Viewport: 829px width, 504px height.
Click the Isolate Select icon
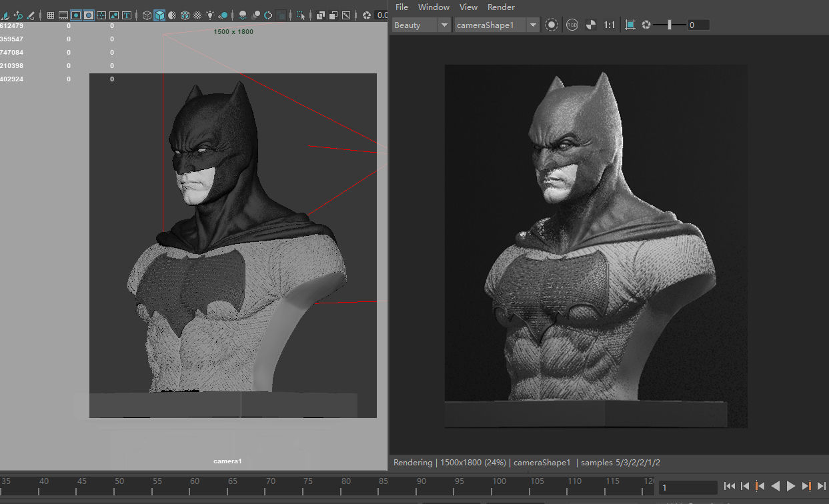click(x=301, y=15)
